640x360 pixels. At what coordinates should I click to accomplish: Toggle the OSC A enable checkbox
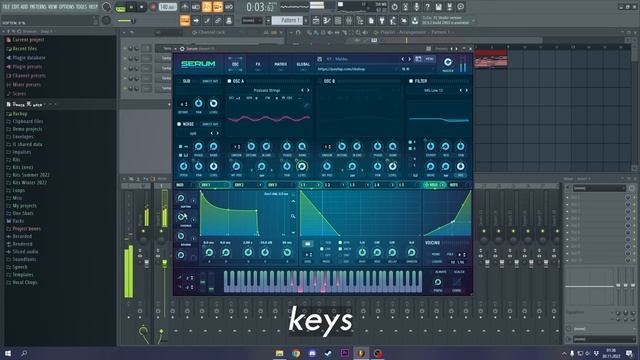coord(229,81)
